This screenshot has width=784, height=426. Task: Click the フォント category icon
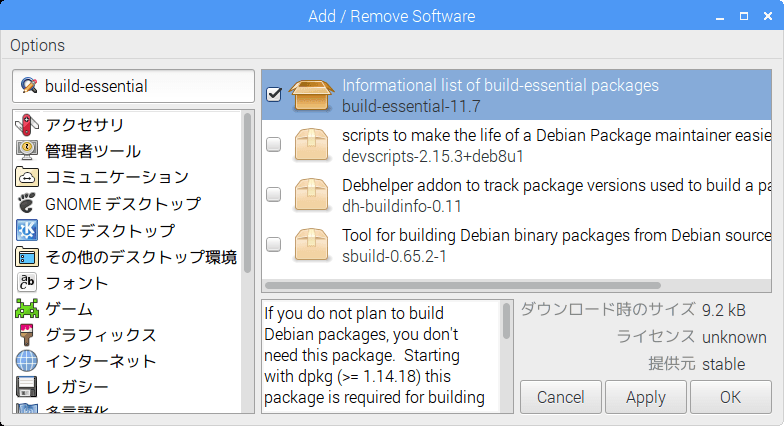coord(27,282)
